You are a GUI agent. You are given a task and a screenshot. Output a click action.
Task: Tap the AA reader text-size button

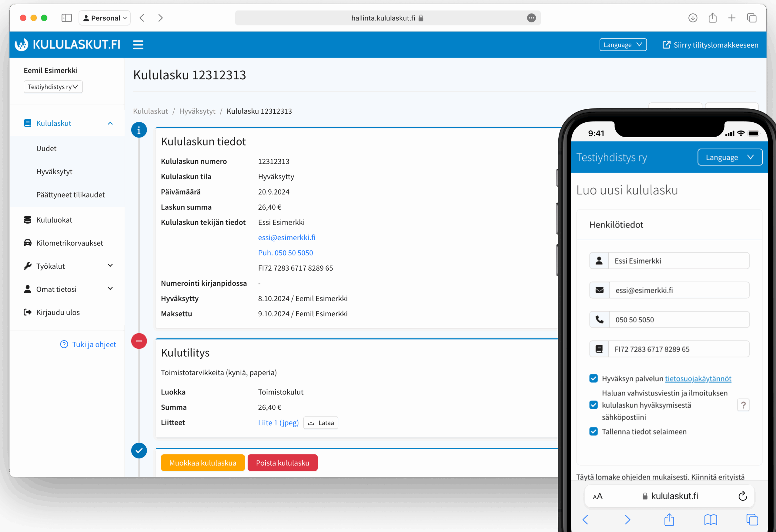(x=598, y=496)
